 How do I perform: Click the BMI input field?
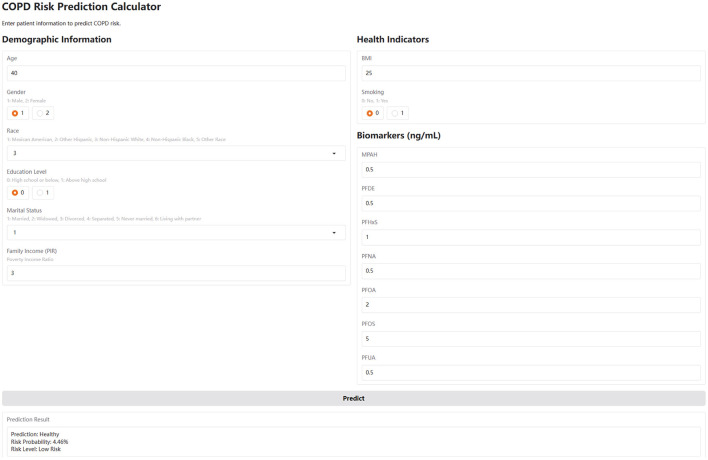(x=531, y=73)
